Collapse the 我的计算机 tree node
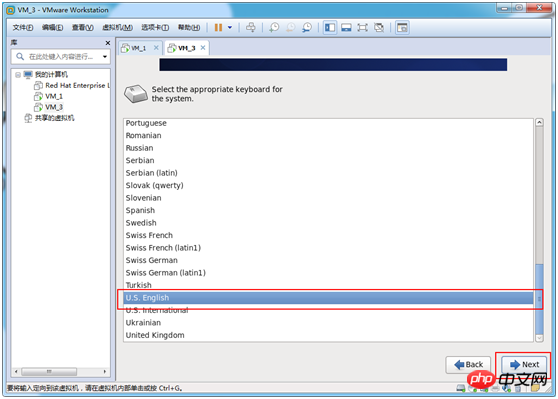The height and width of the screenshot is (399, 558). coord(18,75)
